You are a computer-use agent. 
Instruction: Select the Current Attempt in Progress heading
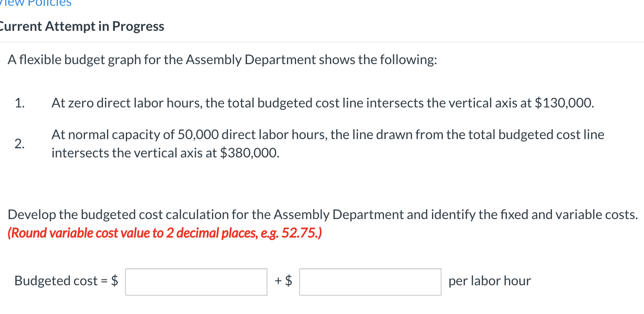pos(82,26)
